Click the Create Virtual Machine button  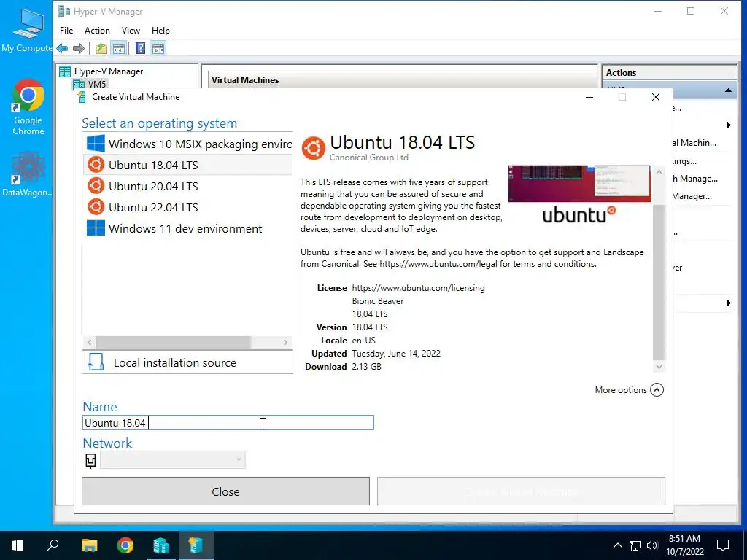tap(521, 491)
